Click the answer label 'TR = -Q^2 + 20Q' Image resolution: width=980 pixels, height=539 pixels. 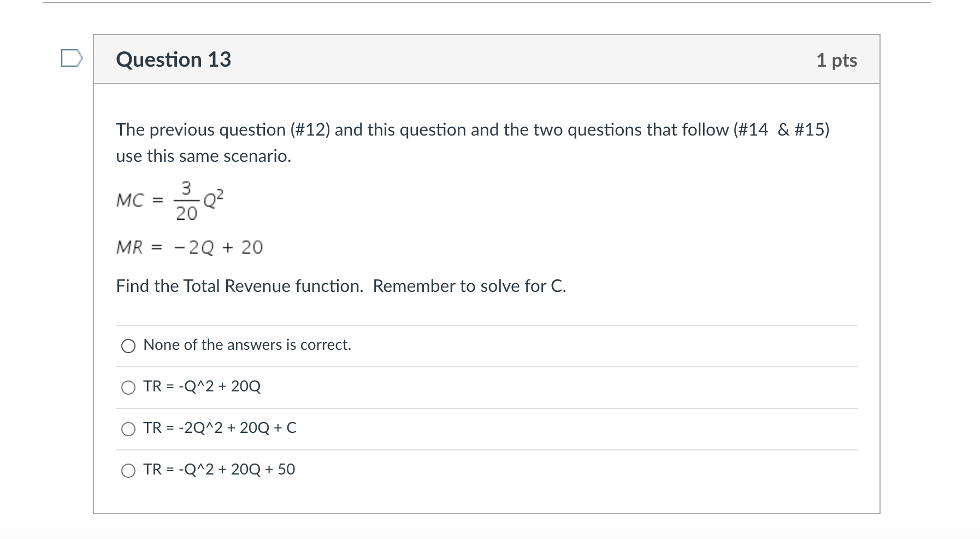click(x=202, y=386)
